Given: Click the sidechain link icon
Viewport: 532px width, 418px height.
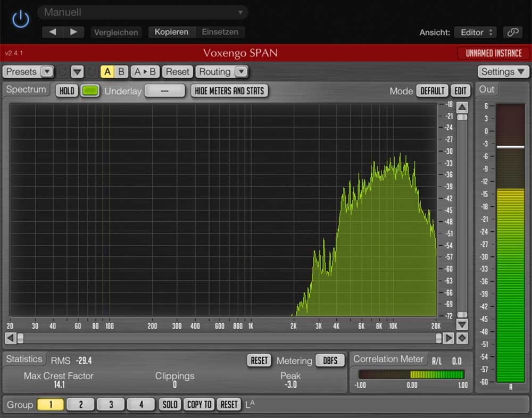Looking at the screenshot, I should coord(513,32).
